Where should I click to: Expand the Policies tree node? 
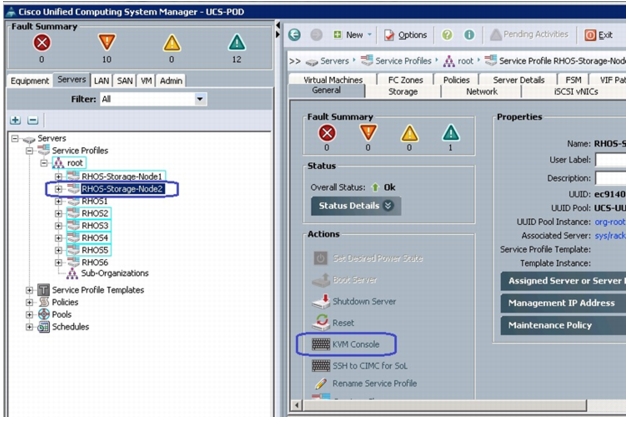(x=29, y=302)
